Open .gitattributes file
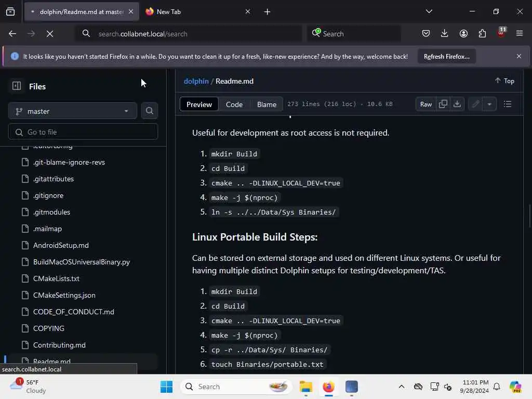 point(54,179)
